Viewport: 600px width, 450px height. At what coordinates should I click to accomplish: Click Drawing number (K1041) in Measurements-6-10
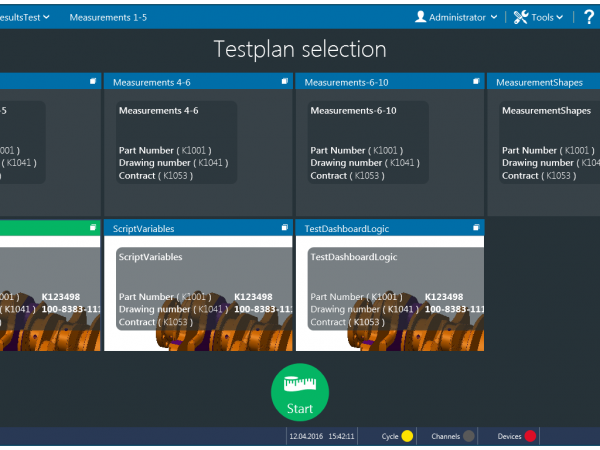(x=365, y=163)
